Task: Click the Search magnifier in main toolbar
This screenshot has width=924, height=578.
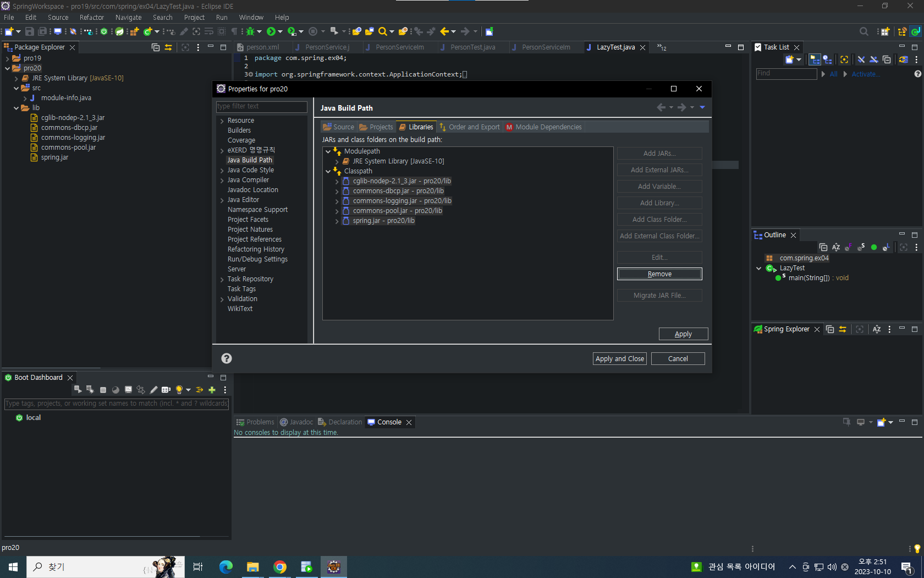Action: click(382, 31)
